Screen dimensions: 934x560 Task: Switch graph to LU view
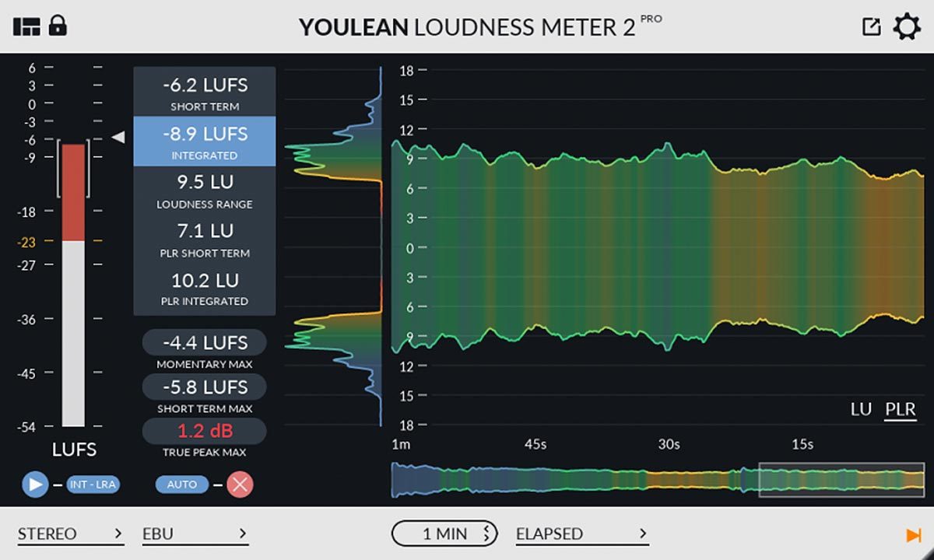[x=861, y=409]
